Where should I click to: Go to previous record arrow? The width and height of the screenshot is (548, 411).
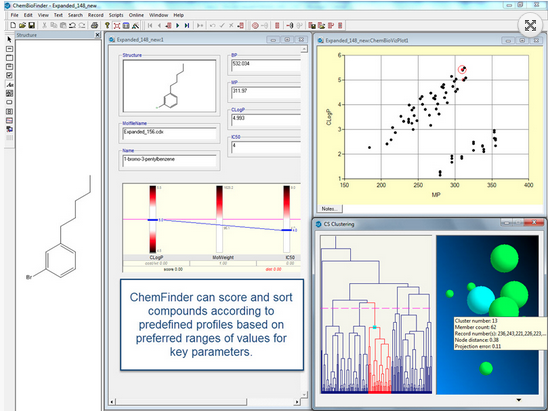point(159,25)
